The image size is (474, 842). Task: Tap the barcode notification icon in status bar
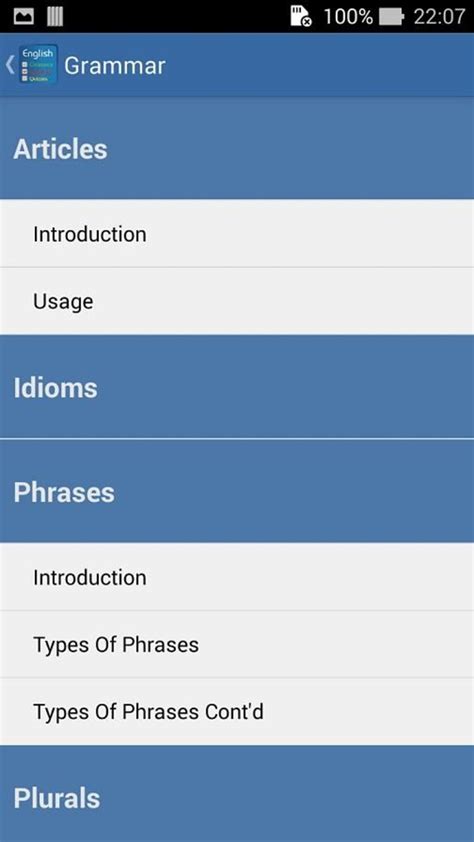[55, 17]
